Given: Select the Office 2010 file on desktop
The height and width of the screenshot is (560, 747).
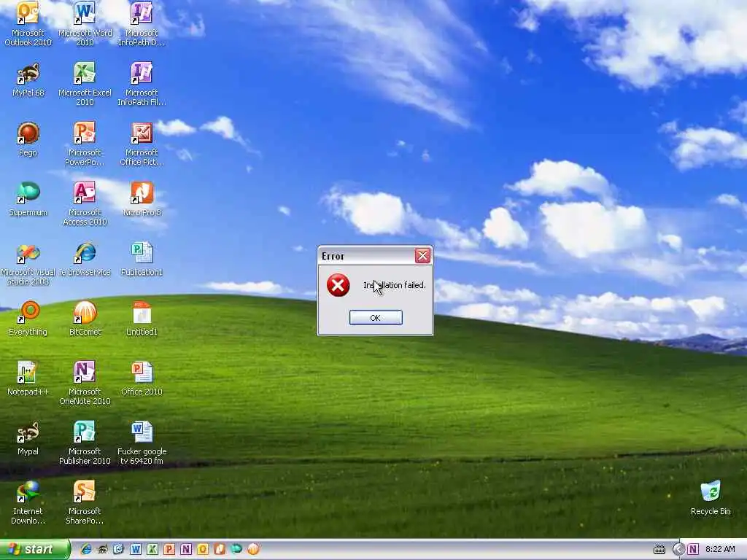Looking at the screenshot, I should point(142,379).
